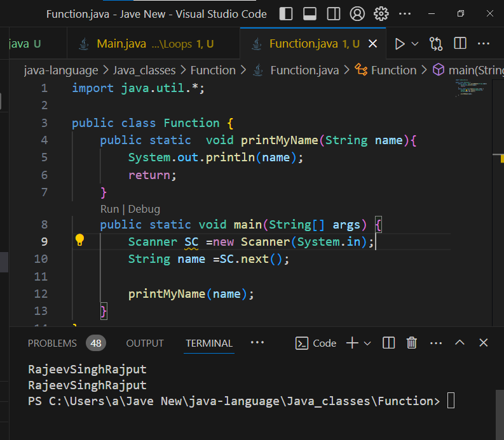Run Java with the play button
Screen dimensions: 504x440
point(400,44)
